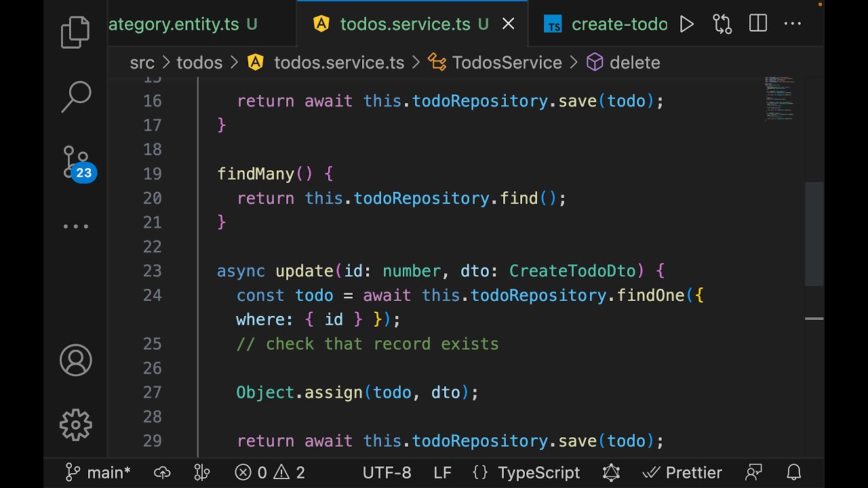Click the main* git branch indicator
Image resolution: width=868 pixels, height=488 pixels.
[98, 472]
